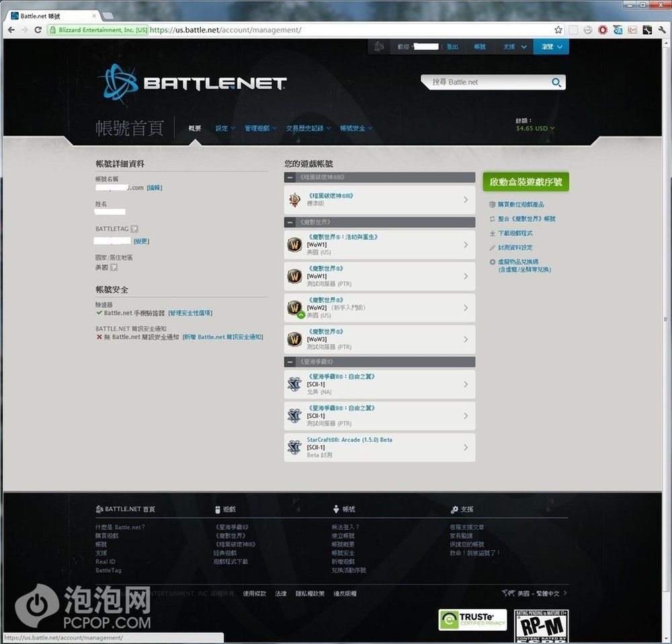The width and height of the screenshot is (672, 644).
Task: Collapse the 星海爭霸II game section
Action: (x=290, y=362)
